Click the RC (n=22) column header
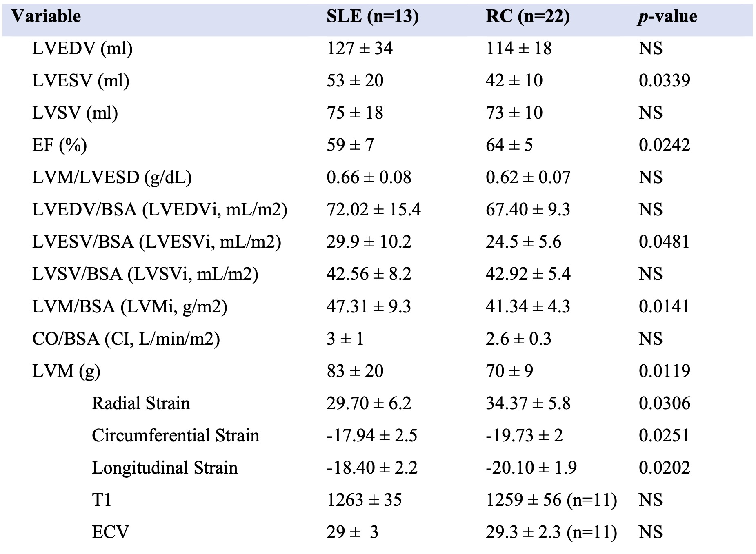 pos(527,17)
